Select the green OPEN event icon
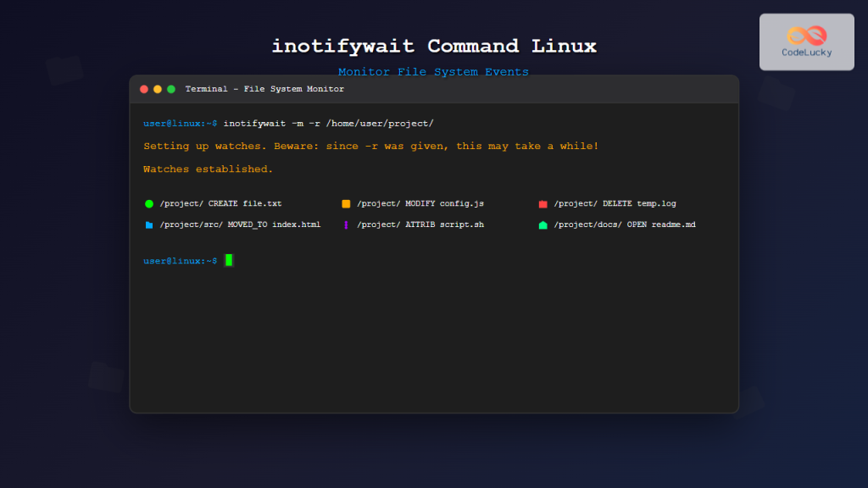This screenshot has width=868, height=488. coord(542,224)
